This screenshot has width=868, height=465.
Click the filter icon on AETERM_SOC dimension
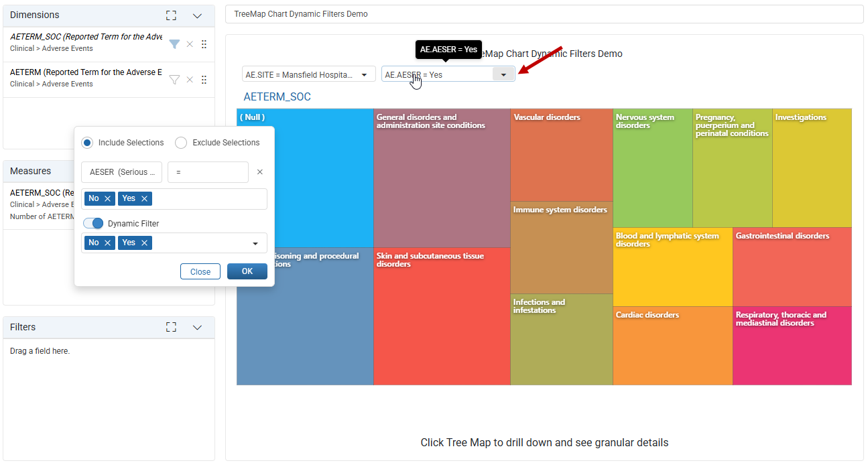174,44
